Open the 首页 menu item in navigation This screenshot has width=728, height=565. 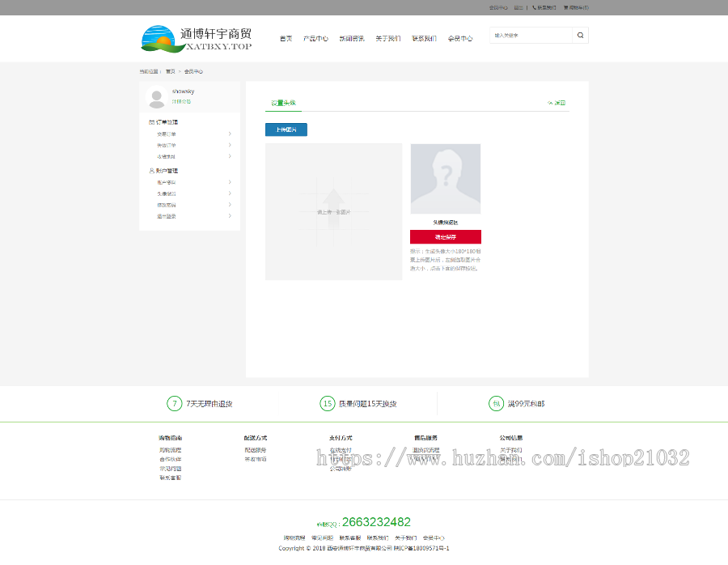click(285, 37)
